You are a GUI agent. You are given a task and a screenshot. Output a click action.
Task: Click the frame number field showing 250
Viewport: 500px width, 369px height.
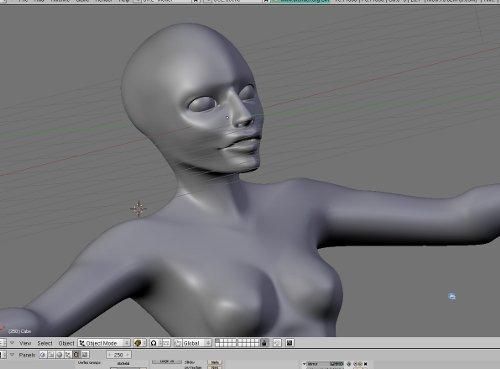point(119,355)
